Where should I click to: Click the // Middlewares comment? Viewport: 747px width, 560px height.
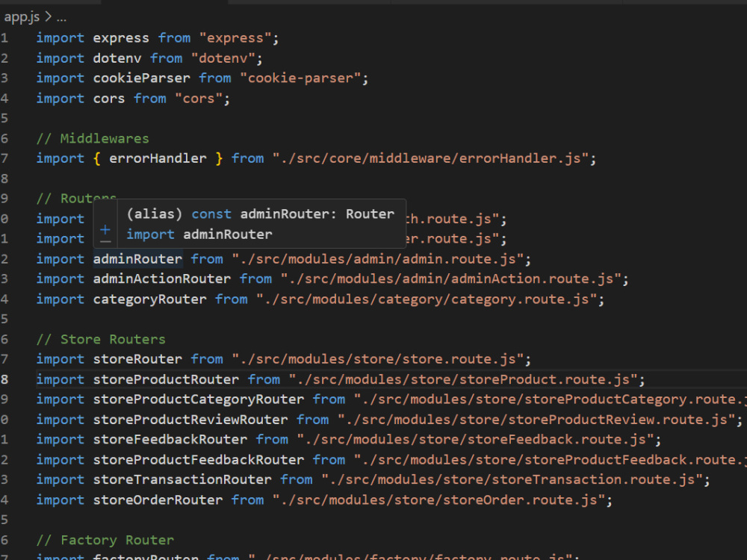click(x=93, y=139)
